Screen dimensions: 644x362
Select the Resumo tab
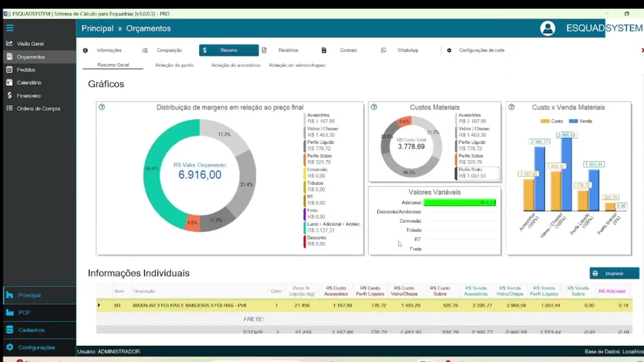coord(229,50)
